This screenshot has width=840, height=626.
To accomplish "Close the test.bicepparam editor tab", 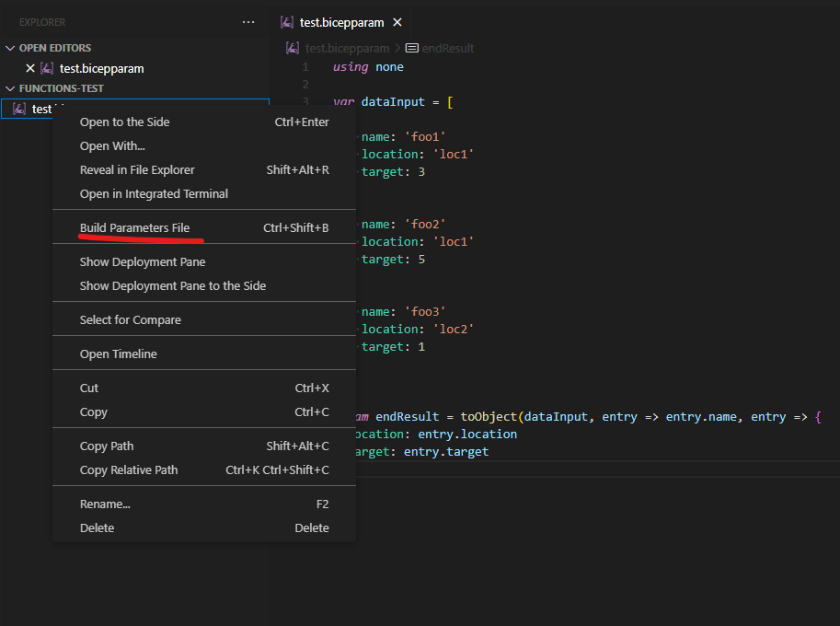I will 397,22.
